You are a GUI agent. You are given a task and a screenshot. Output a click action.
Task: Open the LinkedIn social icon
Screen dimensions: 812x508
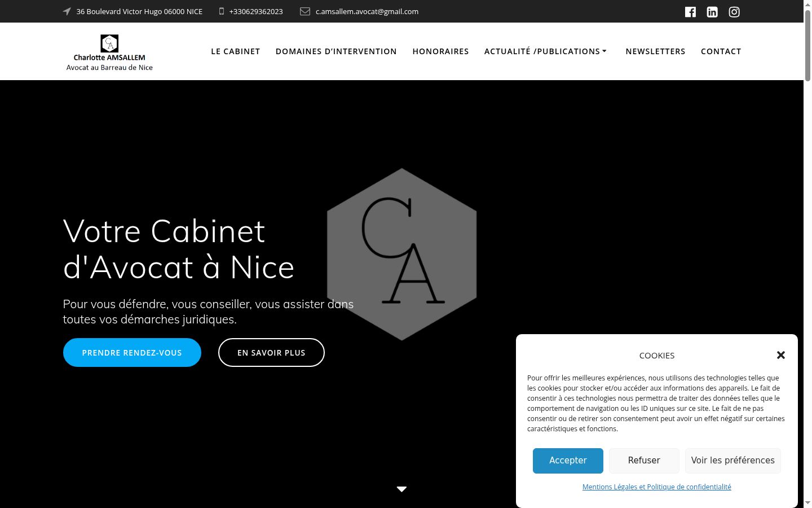[x=712, y=12]
